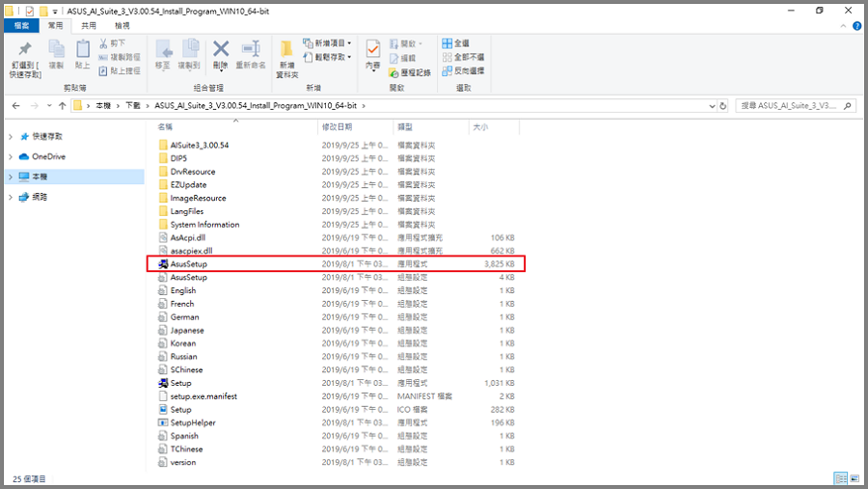This screenshot has height=489, width=868.
Task: Click the History command in ribbon
Action: pos(410,72)
